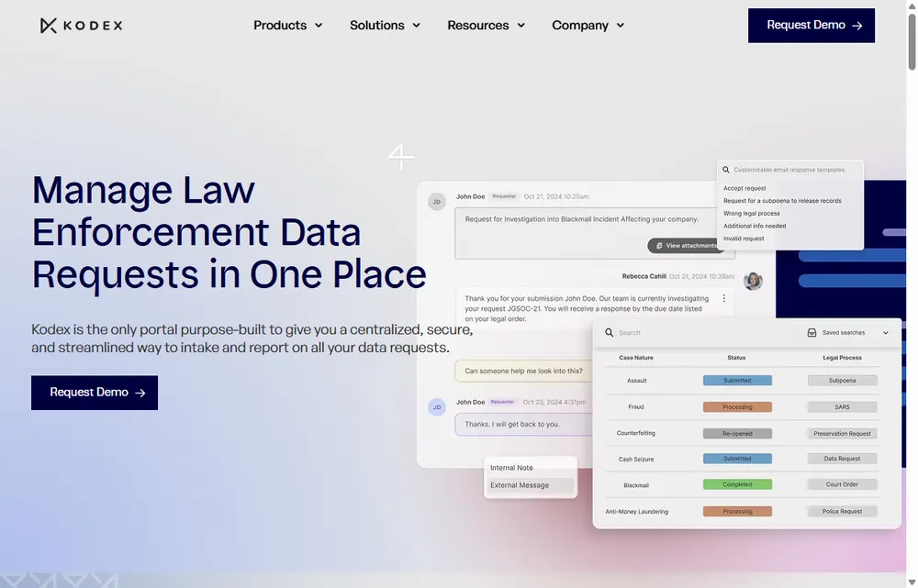918x588 pixels.
Task: Click Anti-Money Laundering case nature cell
Action: [636, 512]
